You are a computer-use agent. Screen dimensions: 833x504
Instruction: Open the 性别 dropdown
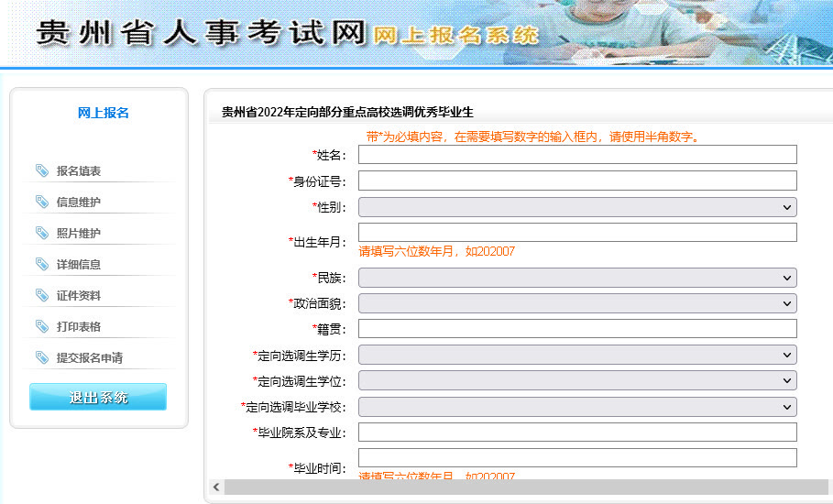click(576, 207)
